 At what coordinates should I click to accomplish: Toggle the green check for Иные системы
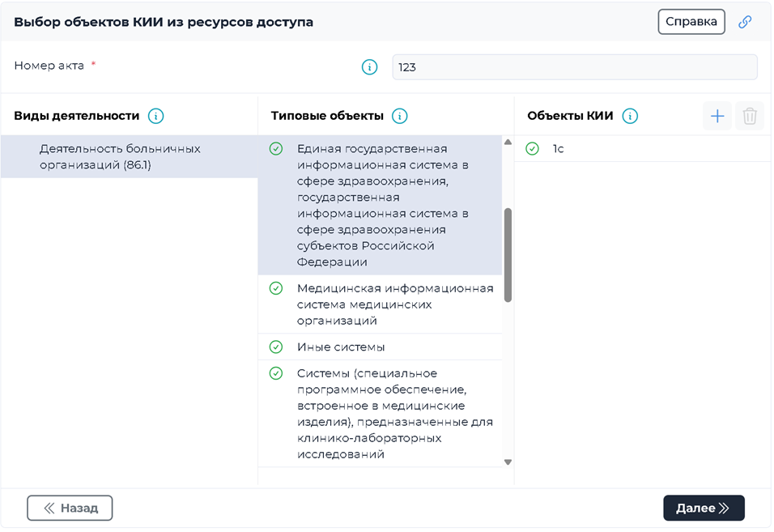(276, 347)
